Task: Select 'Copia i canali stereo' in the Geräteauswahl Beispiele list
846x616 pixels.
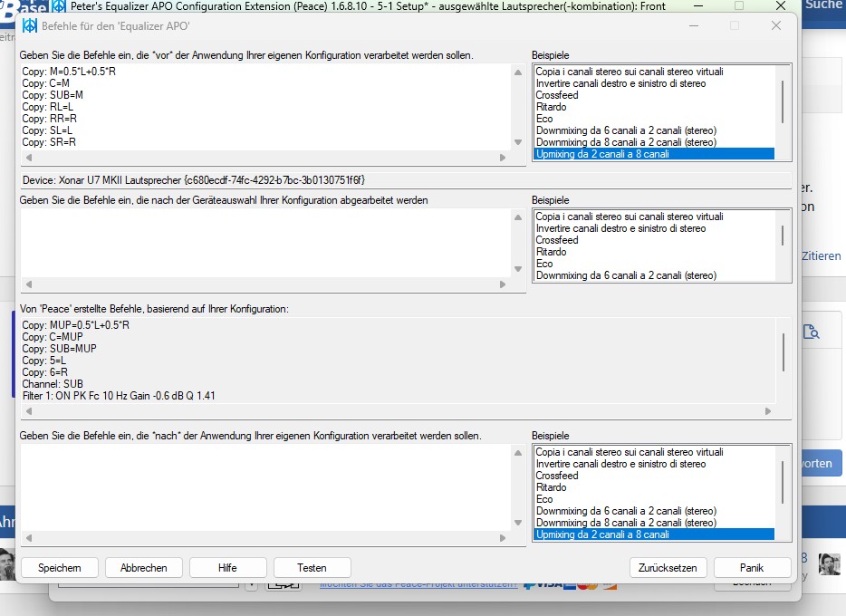Action: point(654,217)
